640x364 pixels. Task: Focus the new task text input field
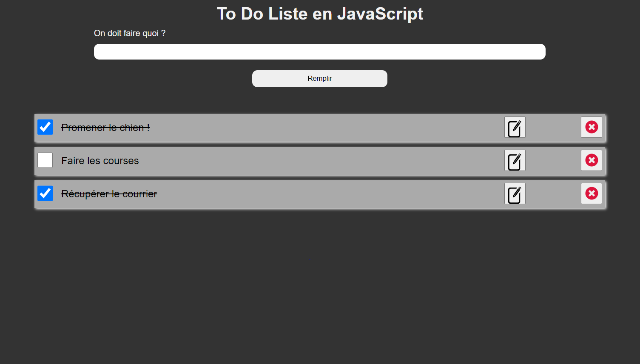pyautogui.click(x=319, y=52)
